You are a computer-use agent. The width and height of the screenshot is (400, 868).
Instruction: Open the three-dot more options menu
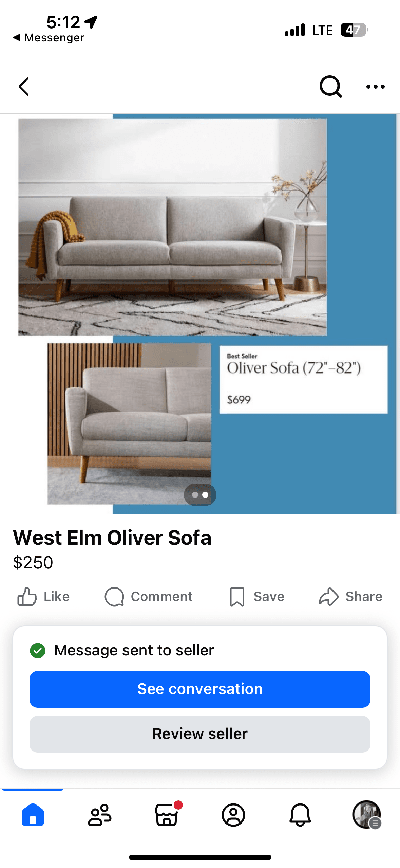click(x=376, y=87)
